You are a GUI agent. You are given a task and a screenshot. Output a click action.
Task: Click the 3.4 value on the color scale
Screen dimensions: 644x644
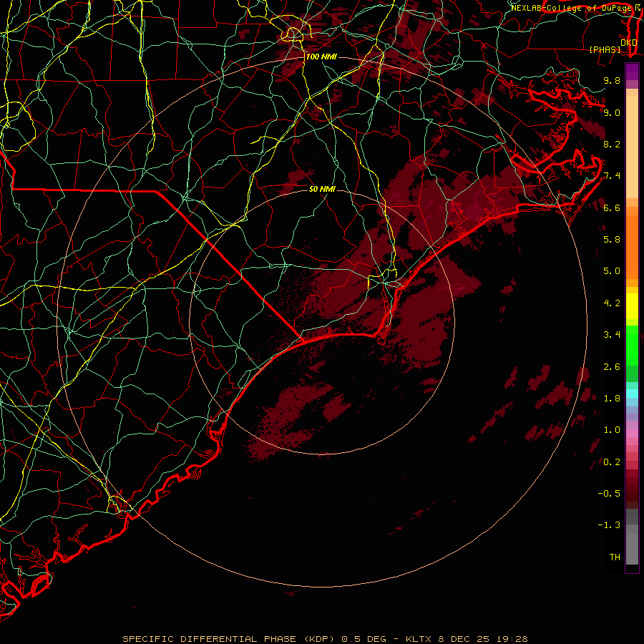coord(612,335)
